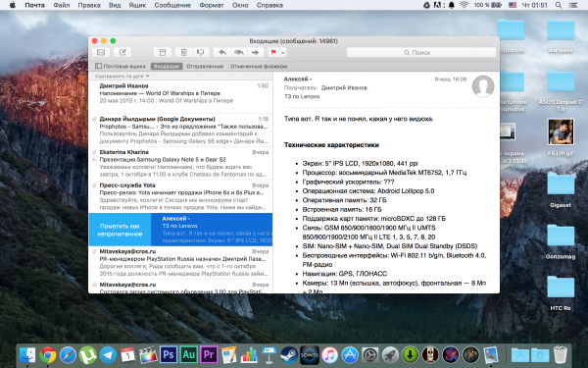Expand the Сортировать по дате sort menu
The width and height of the screenshot is (588, 368).
(122, 76)
